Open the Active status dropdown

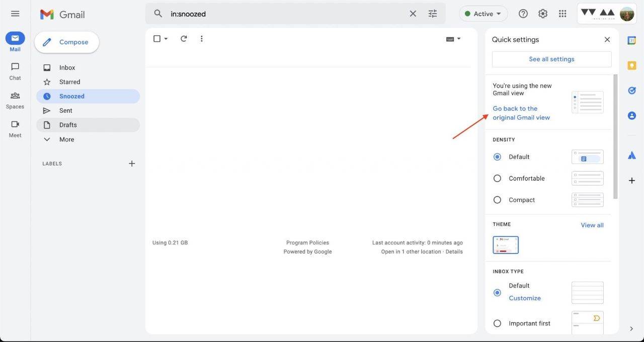pyautogui.click(x=482, y=13)
